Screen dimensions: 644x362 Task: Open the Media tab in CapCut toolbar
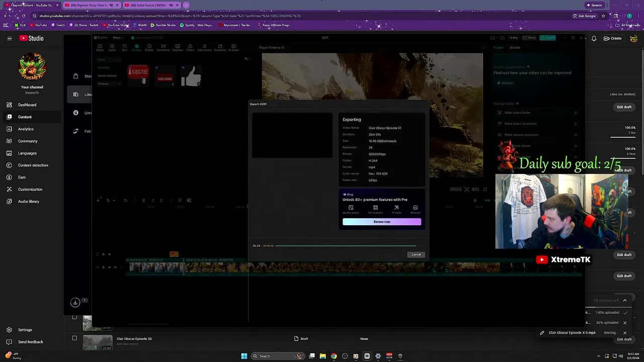click(x=100, y=48)
